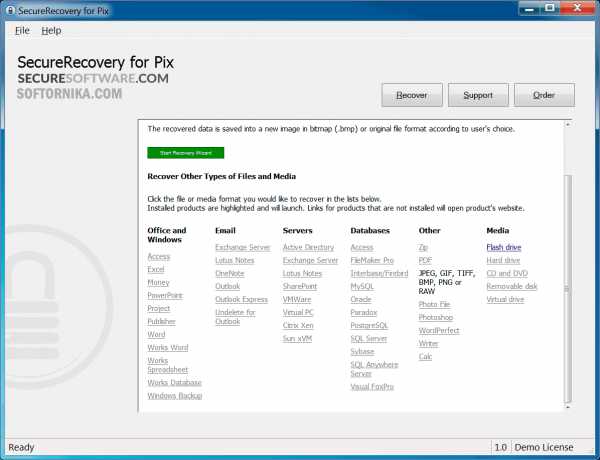Open the Virtual PC link
This screenshot has width=600, height=460.
298,312
